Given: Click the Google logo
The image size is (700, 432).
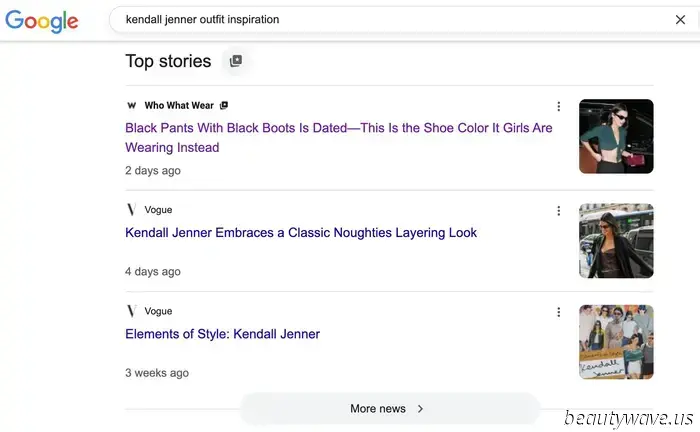Looking at the screenshot, I should click(x=41, y=20).
